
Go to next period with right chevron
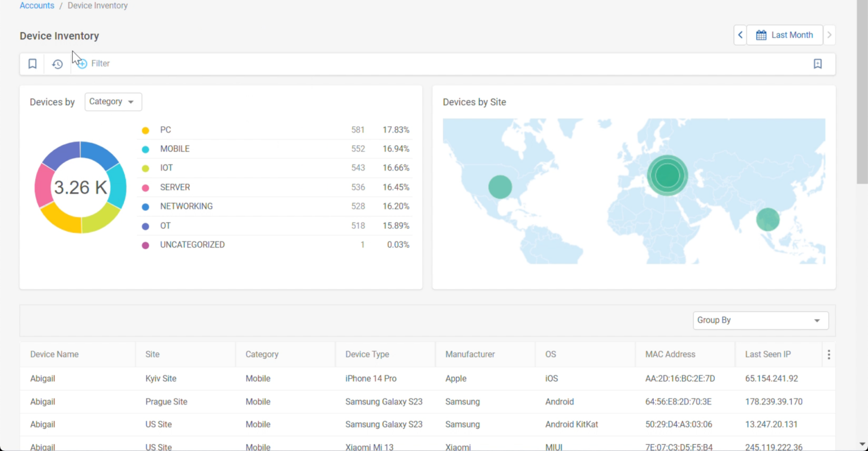(829, 35)
